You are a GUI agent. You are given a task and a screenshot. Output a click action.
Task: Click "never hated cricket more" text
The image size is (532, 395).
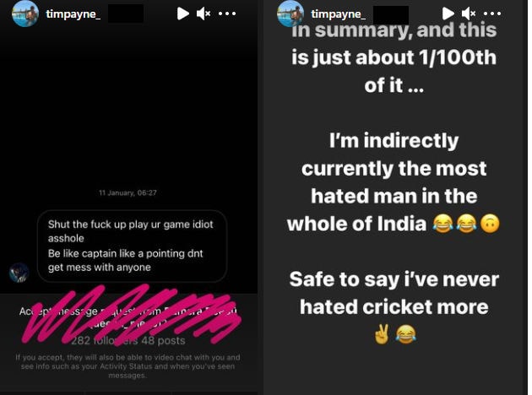click(394, 291)
